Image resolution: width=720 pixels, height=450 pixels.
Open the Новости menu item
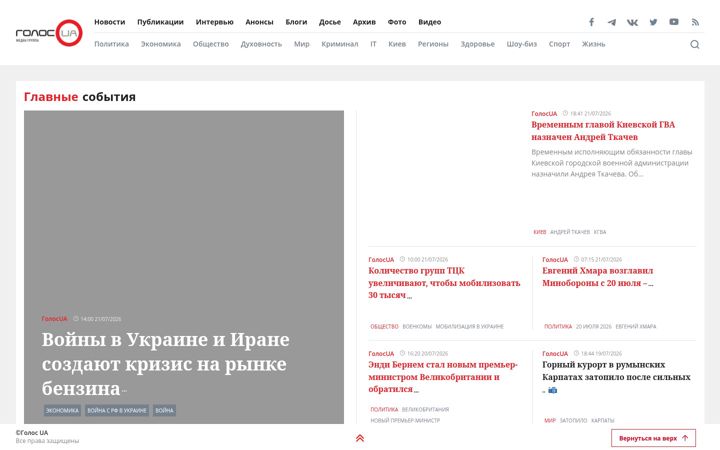click(x=110, y=22)
